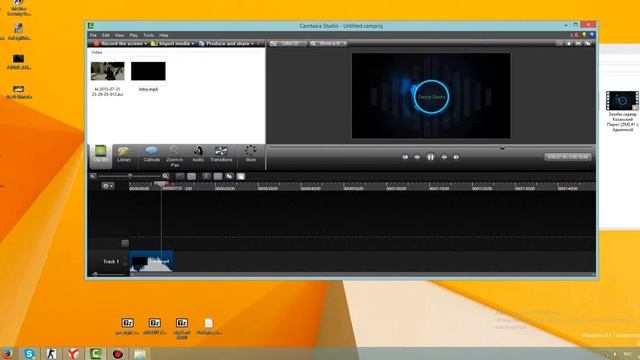Open the Zoom-n-Pan tool
Image resolution: width=640 pixels, height=360 pixels.
(x=175, y=156)
